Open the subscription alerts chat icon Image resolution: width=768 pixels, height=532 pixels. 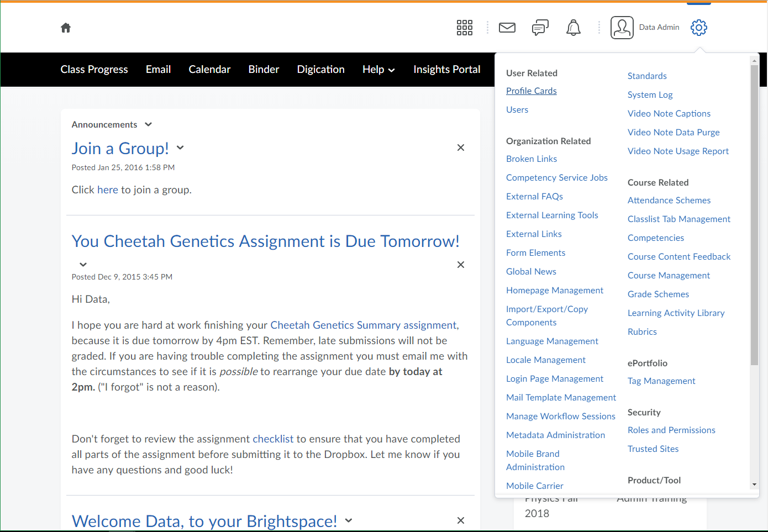tap(540, 28)
